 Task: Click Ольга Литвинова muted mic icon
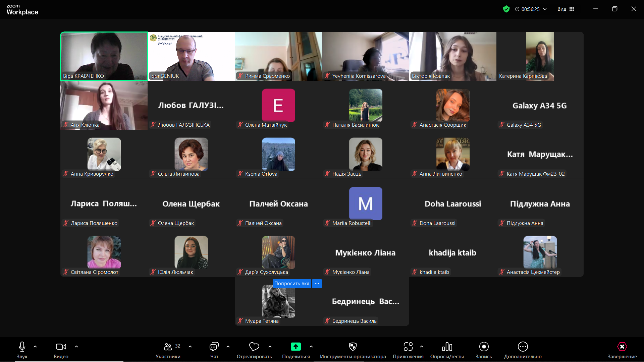pyautogui.click(x=153, y=174)
